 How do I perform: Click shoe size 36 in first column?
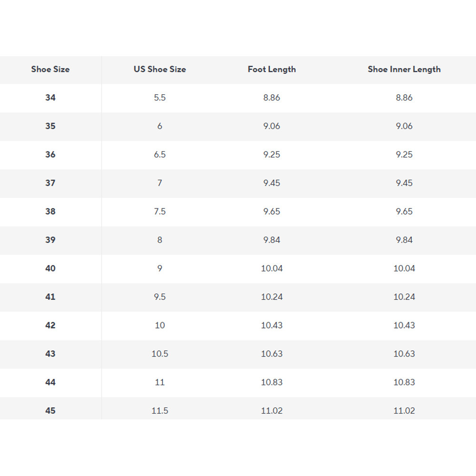[x=50, y=155]
